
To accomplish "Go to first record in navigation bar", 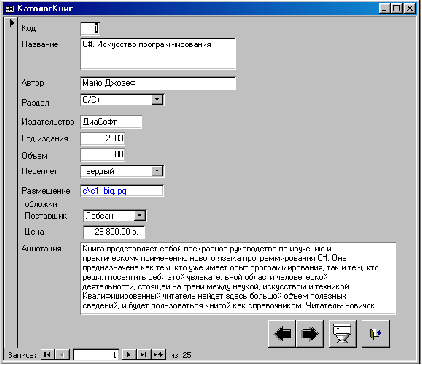I will [47, 355].
